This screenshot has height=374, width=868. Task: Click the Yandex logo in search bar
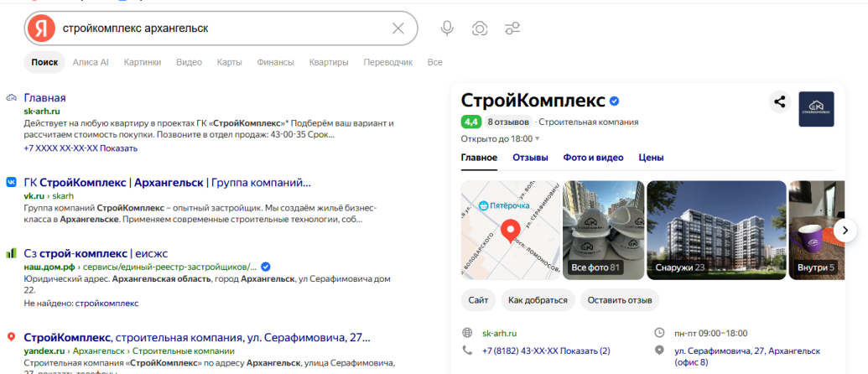coord(42,29)
